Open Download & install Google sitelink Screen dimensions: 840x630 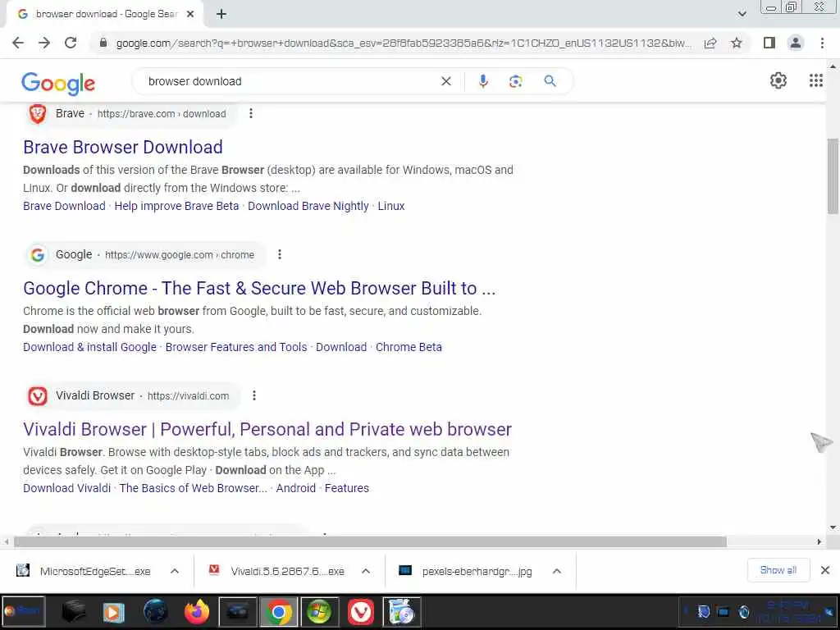pyautogui.click(x=89, y=347)
